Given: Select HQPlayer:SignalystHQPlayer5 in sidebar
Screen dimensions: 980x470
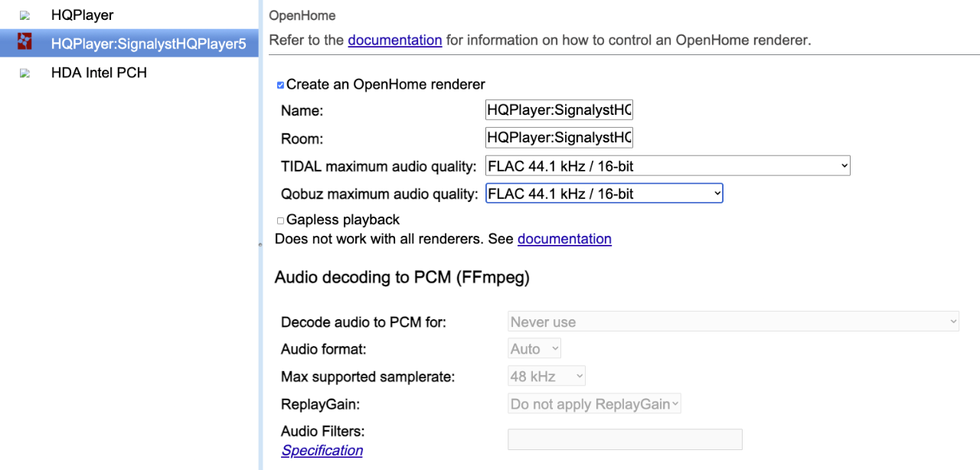Looking at the screenshot, I should 129,44.
